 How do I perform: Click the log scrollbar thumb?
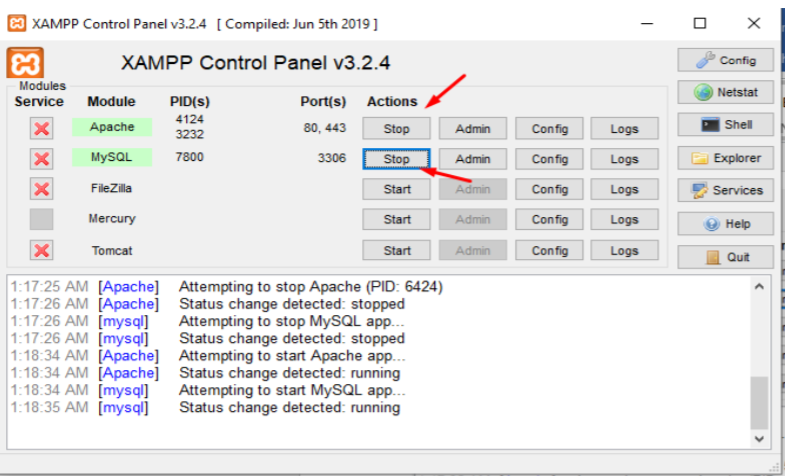click(x=759, y=402)
